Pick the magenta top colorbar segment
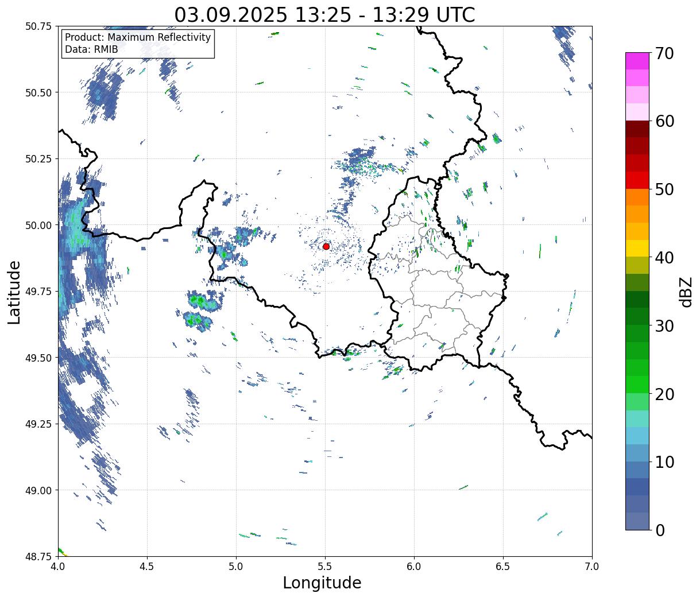This screenshot has width=700, height=597. pyautogui.click(x=637, y=61)
